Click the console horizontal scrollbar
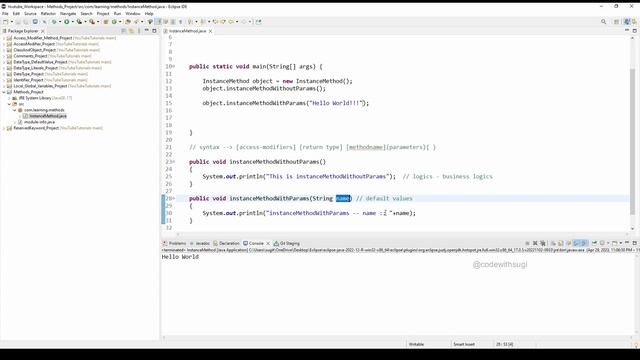The image size is (640, 360). (398, 338)
